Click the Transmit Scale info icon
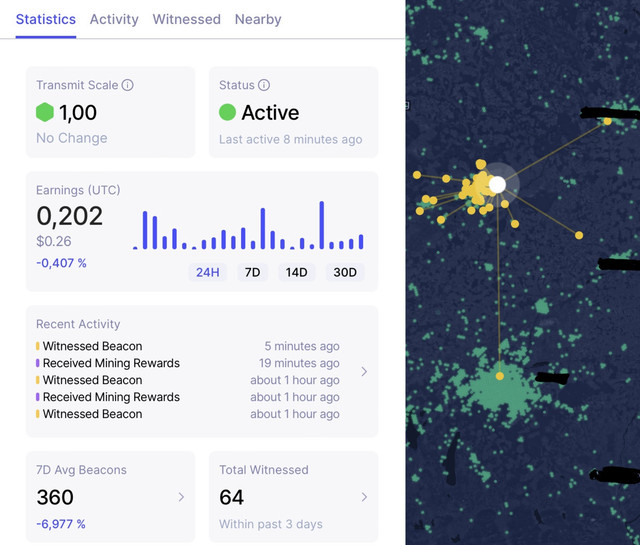 click(128, 85)
